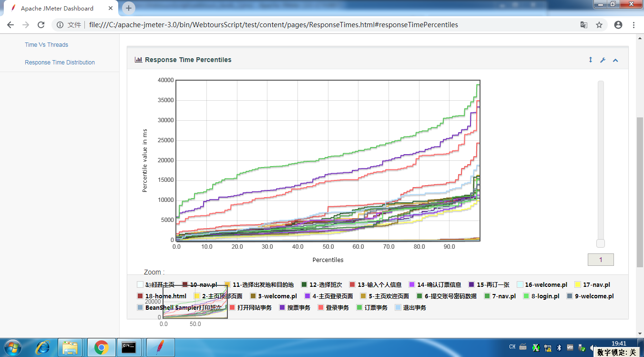Click the taskbar clock showing 19:41
The image size is (644, 357).
(619, 344)
